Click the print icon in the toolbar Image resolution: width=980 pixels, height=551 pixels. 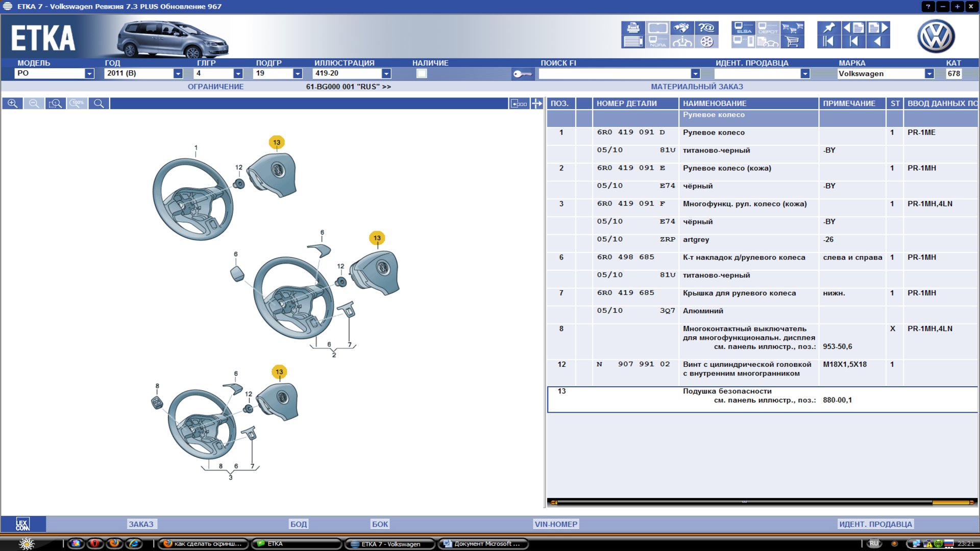click(633, 28)
